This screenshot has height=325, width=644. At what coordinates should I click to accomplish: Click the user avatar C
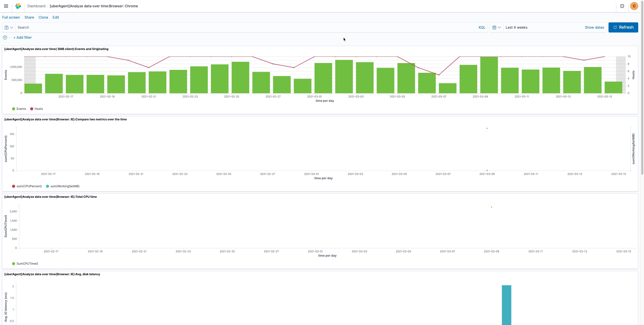pyautogui.click(x=634, y=6)
